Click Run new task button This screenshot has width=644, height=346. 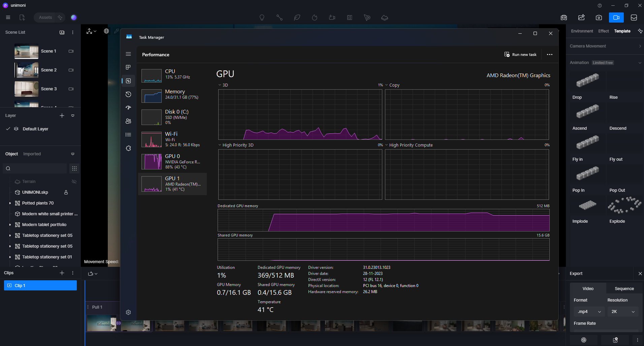click(520, 55)
